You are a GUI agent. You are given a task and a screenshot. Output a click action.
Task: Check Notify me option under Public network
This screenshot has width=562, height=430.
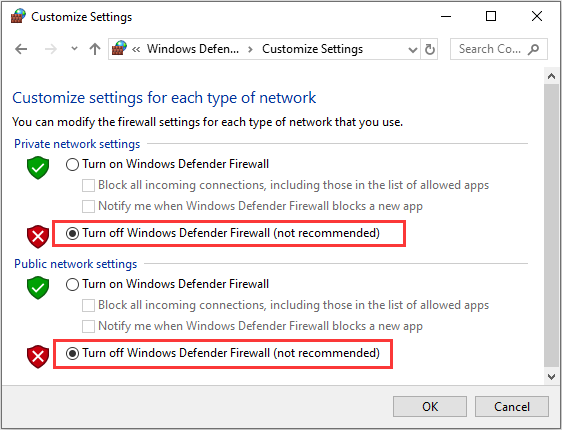[x=88, y=326]
